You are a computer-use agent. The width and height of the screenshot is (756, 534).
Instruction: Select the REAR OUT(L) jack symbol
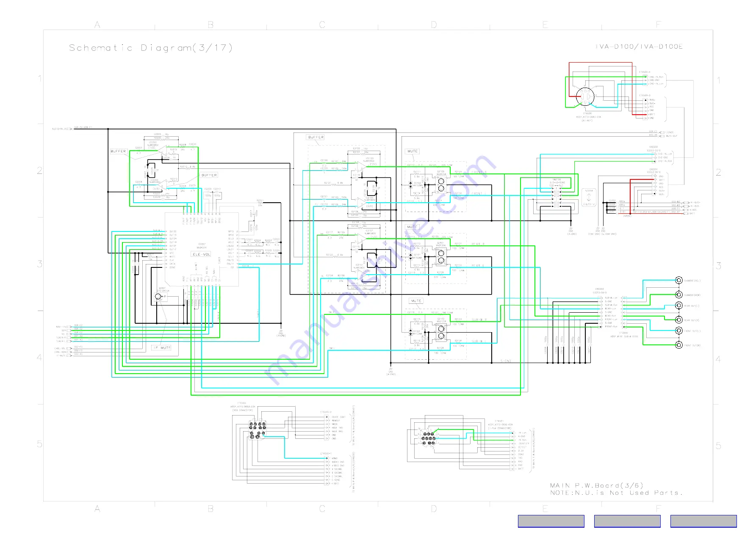pyautogui.click(x=678, y=306)
